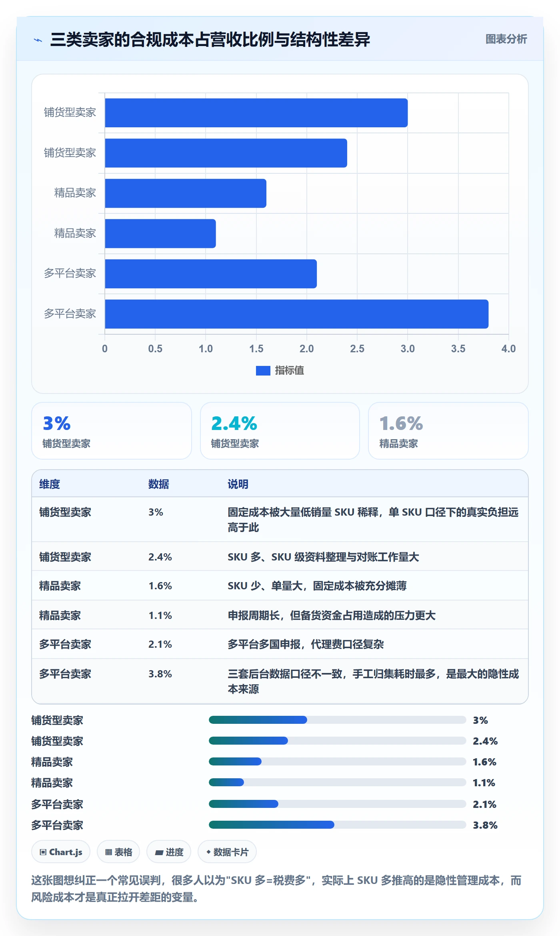Click the cell 多平台多国申报，代理费口径复杂

(306, 645)
